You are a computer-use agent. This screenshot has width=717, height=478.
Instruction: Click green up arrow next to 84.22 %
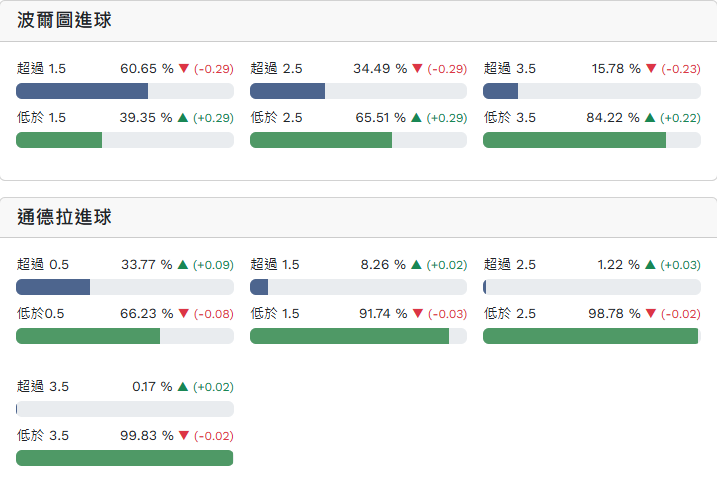pos(650,118)
